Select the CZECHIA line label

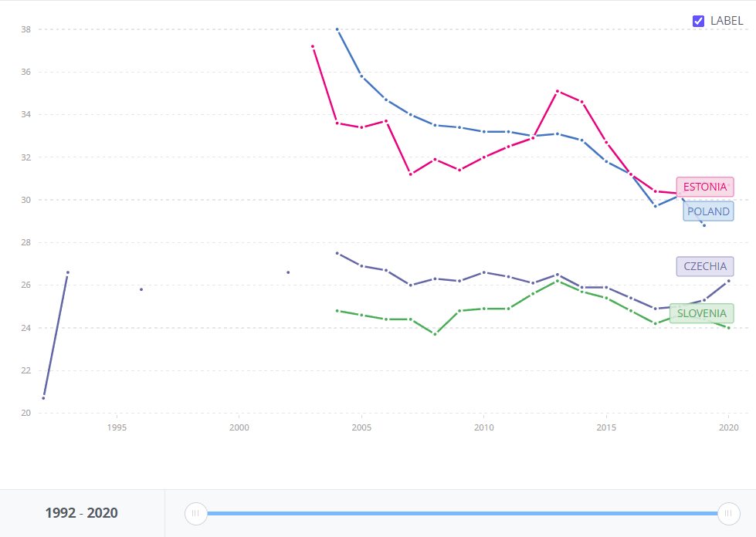(x=704, y=266)
